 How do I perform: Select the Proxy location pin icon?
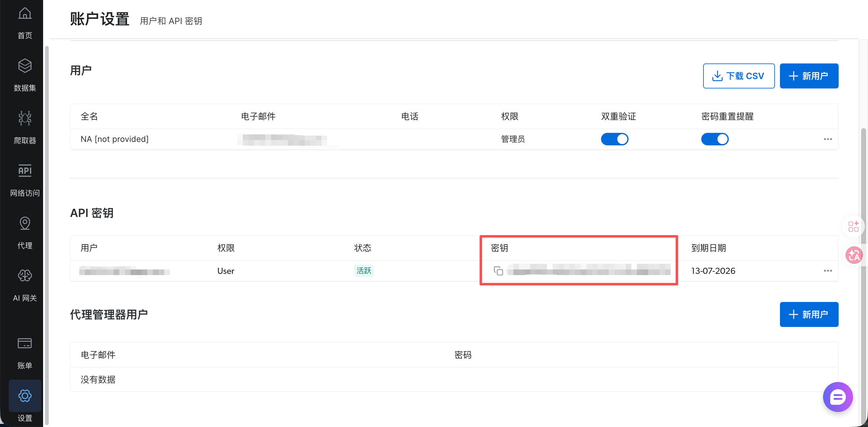[25, 223]
